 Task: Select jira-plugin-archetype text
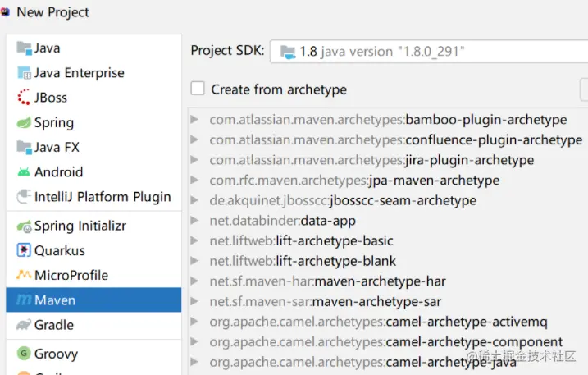tap(470, 160)
